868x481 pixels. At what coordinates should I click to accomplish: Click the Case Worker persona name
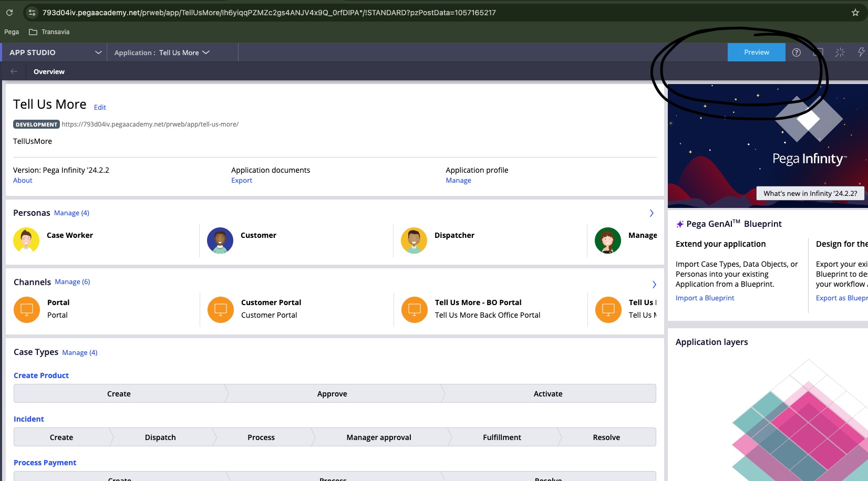[70, 235]
